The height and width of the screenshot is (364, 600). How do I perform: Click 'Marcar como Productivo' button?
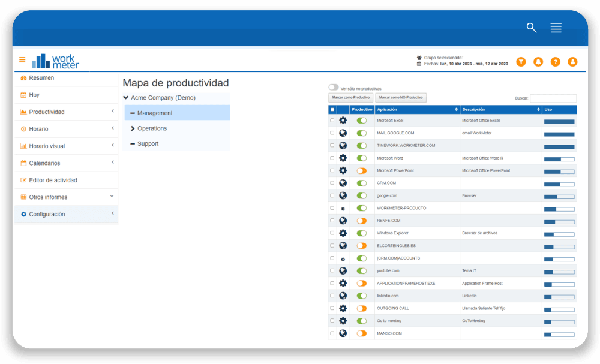tap(350, 98)
